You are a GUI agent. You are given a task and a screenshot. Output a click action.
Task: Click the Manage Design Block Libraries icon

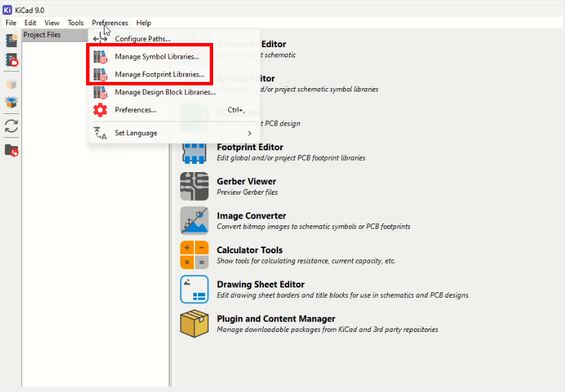(100, 92)
